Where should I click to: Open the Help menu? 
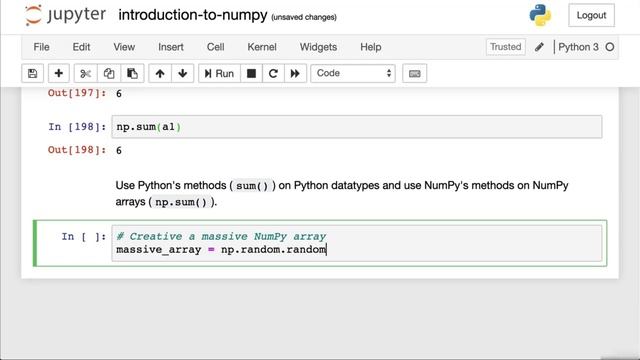point(371,47)
